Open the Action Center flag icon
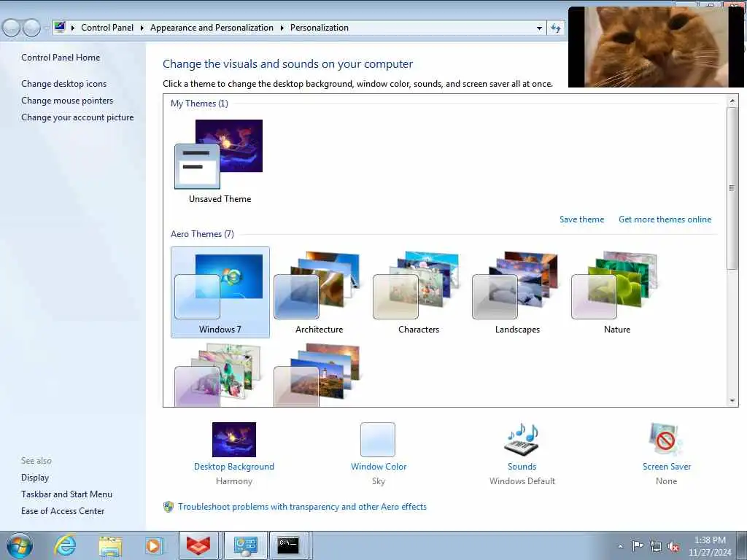 pos(638,546)
